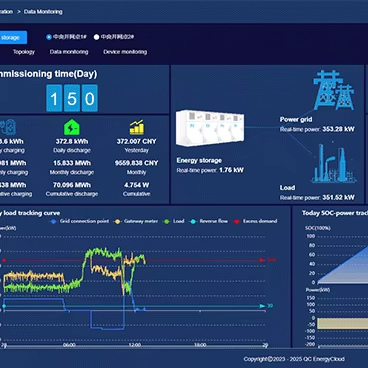Click load real-time power 351.52 kW
This screenshot has width=368, height=368.
[338, 197]
